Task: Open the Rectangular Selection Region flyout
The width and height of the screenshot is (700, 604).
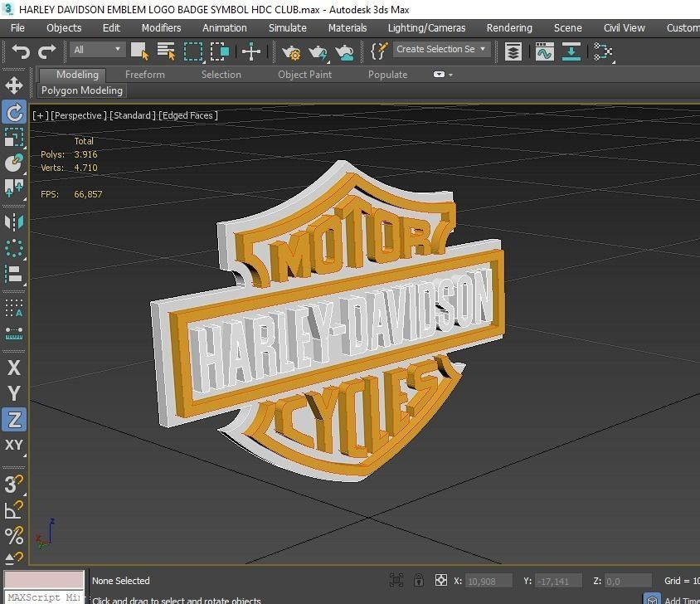Action: coord(193,51)
